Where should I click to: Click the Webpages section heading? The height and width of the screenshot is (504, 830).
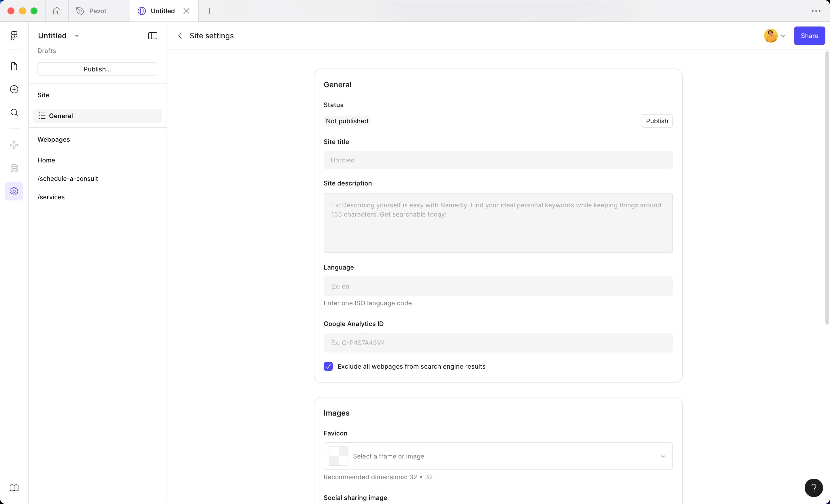(54, 139)
